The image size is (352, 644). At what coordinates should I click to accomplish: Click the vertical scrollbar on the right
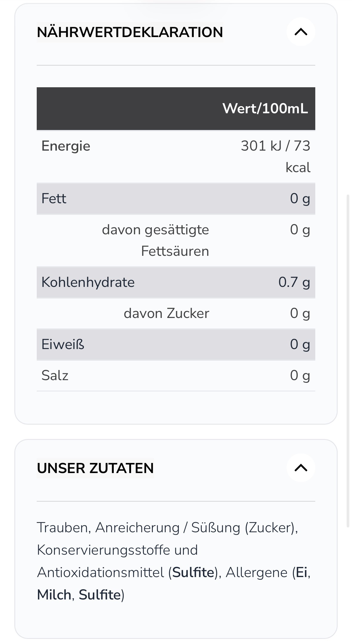pos(348,361)
